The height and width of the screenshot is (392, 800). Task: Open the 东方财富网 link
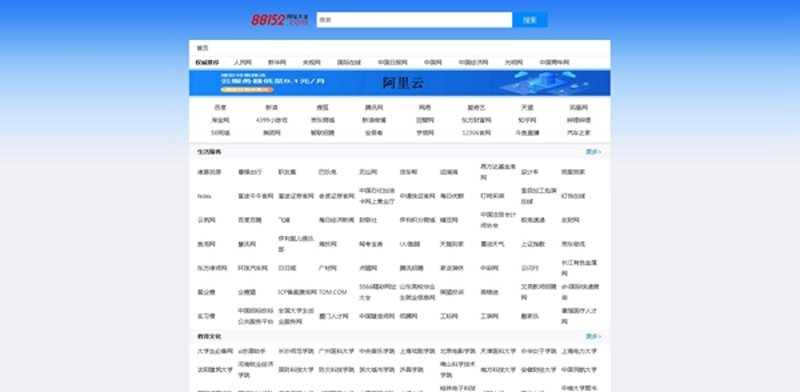tap(476, 120)
